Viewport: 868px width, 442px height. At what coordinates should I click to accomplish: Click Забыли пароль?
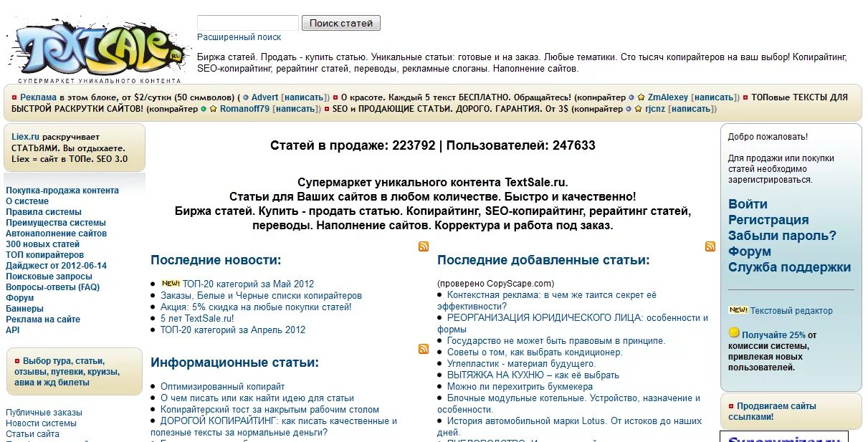click(782, 236)
